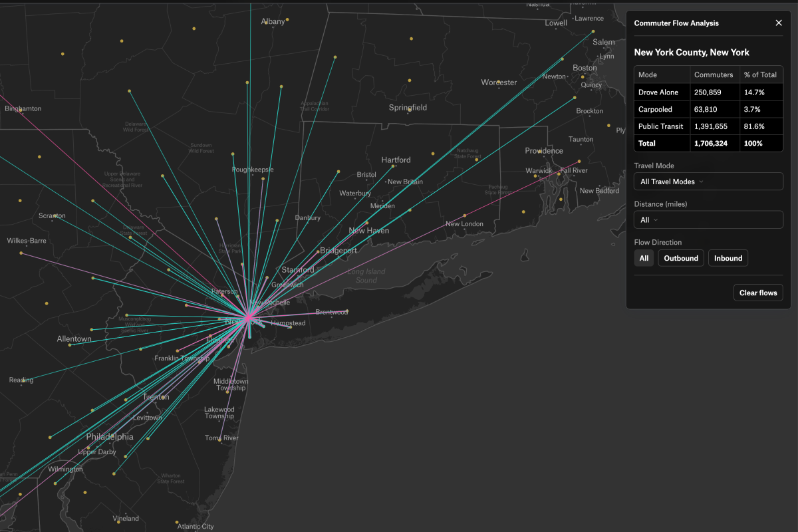The image size is (798, 532).
Task: Expand the Travel Mode selector chevron
Action: [x=703, y=181]
